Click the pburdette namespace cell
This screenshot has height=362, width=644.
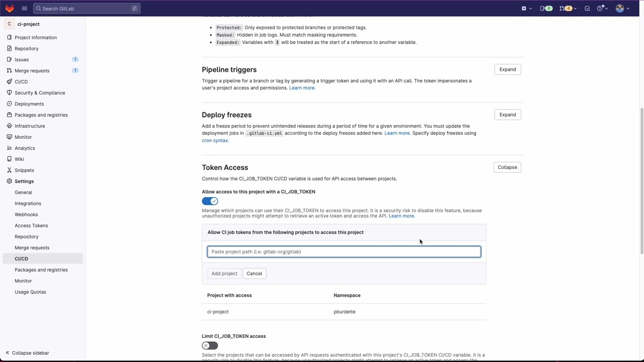344,312
